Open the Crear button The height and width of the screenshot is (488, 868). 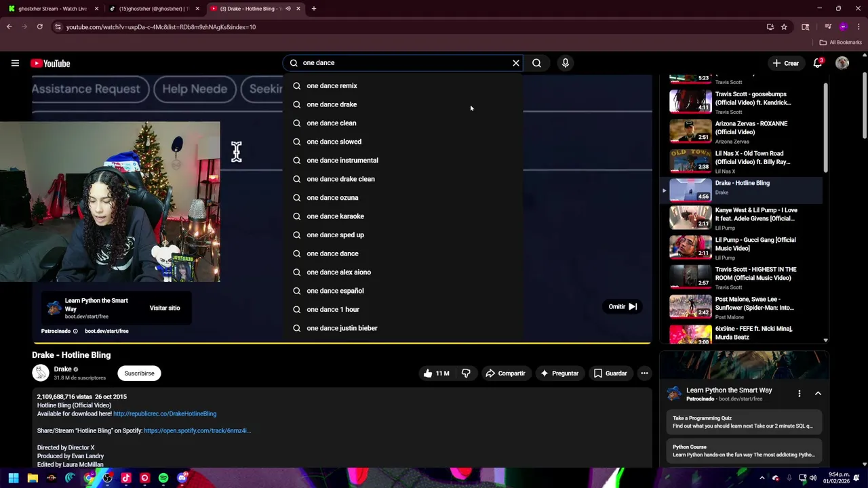[785, 63]
